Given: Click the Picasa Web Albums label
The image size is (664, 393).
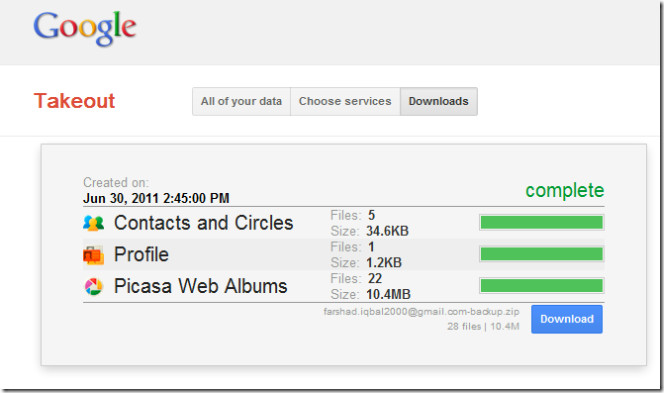Looking at the screenshot, I should [x=201, y=286].
